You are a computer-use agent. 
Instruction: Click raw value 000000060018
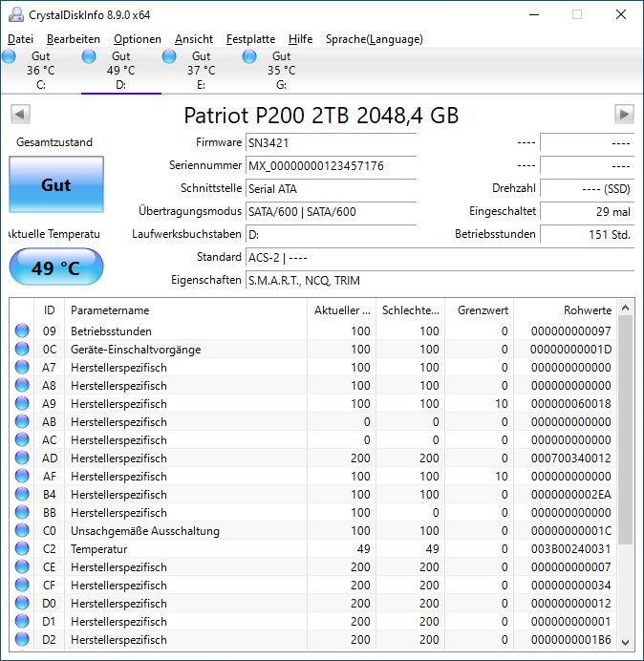571,404
